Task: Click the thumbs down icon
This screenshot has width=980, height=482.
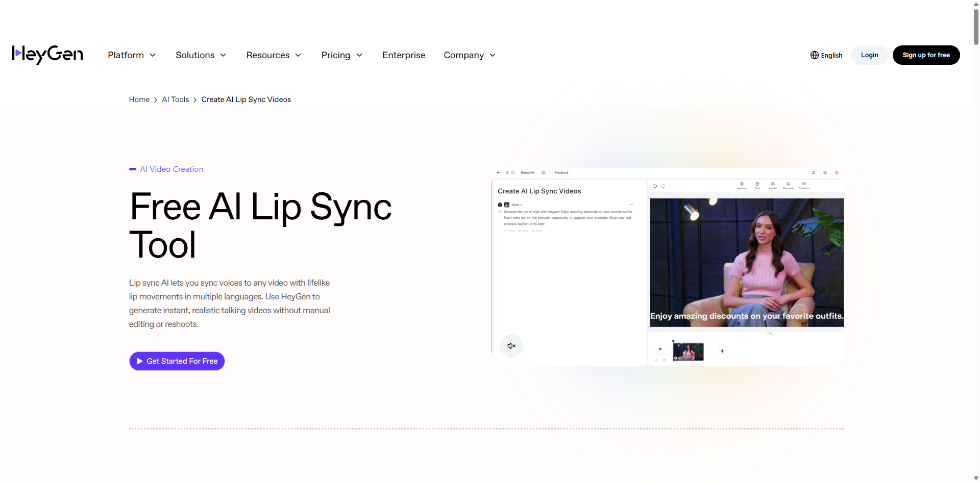Action: point(664,360)
